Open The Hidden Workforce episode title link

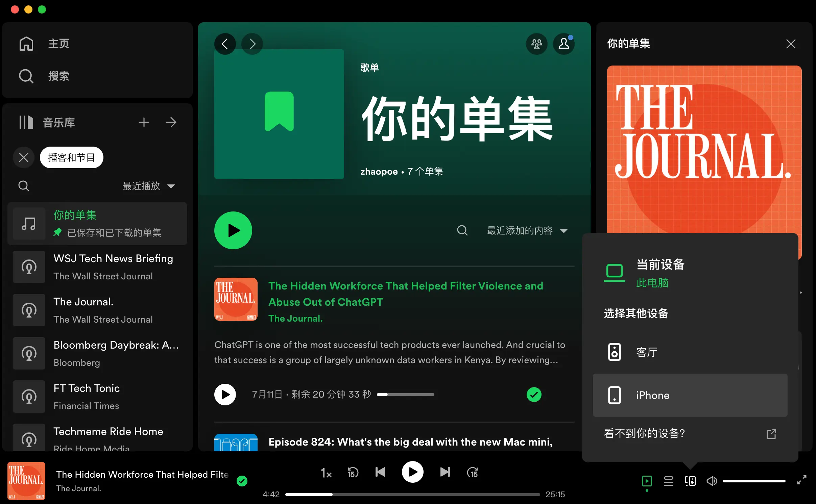406,294
